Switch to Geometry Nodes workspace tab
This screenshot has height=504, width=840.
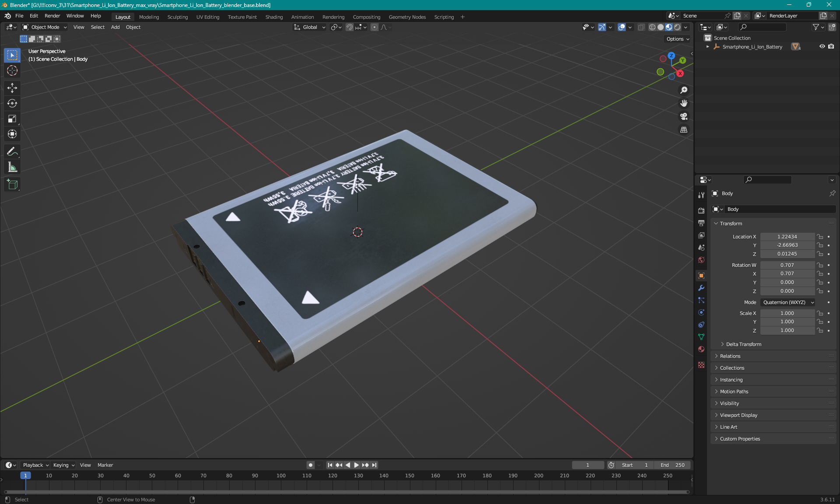click(x=407, y=17)
